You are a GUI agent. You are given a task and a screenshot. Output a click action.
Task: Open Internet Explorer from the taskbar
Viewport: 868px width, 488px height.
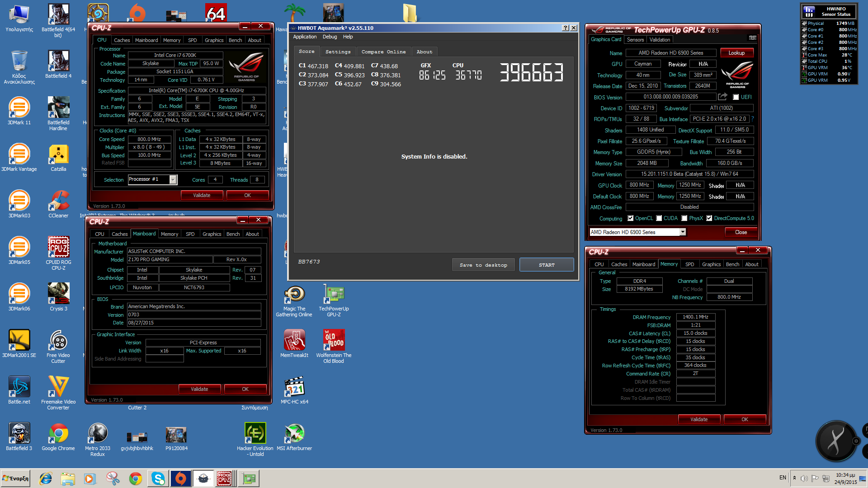46,479
